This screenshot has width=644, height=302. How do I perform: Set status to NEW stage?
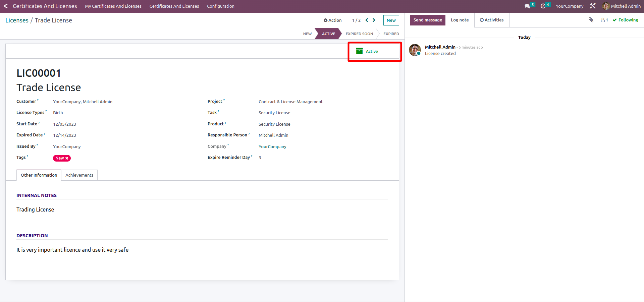pyautogui.click(x=307, y=34)
